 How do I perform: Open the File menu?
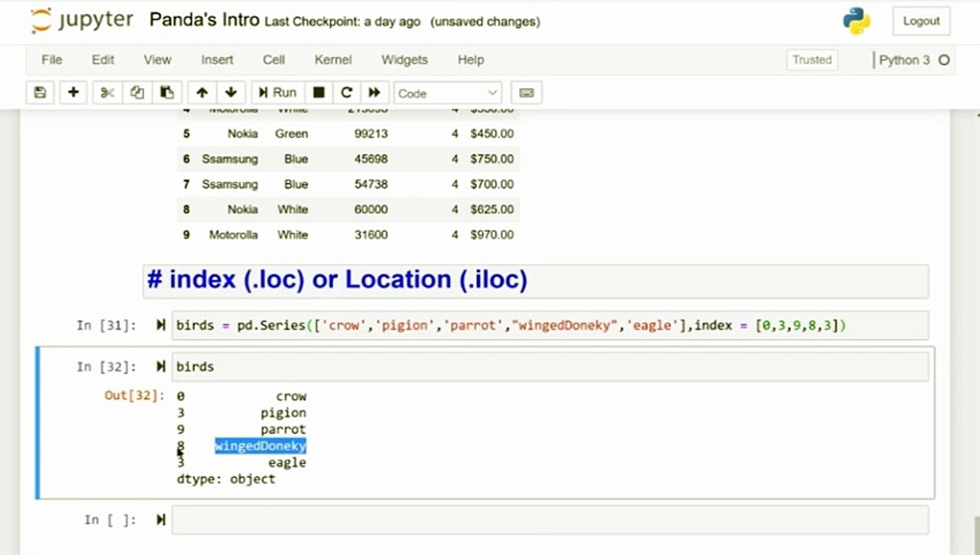pos(52,59)
